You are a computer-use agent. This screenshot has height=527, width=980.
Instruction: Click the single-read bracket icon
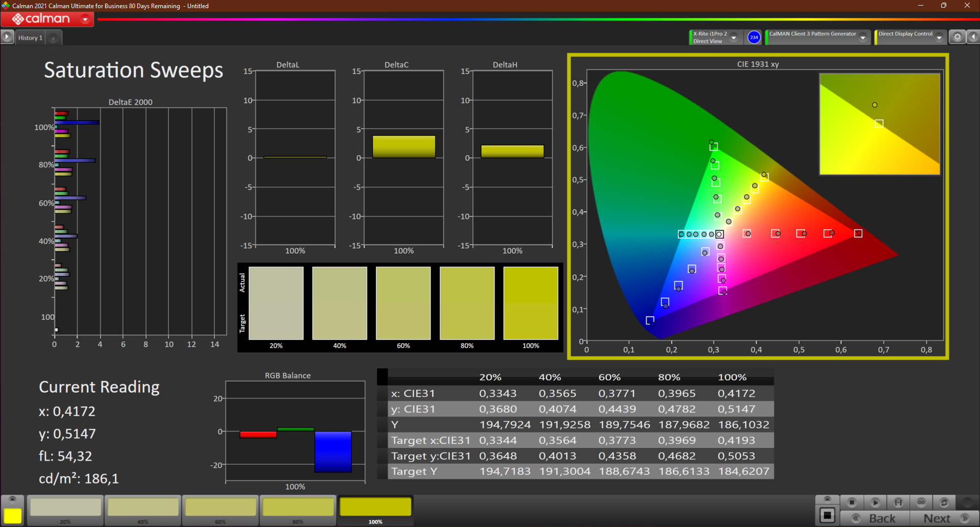(x=898, y=502)
